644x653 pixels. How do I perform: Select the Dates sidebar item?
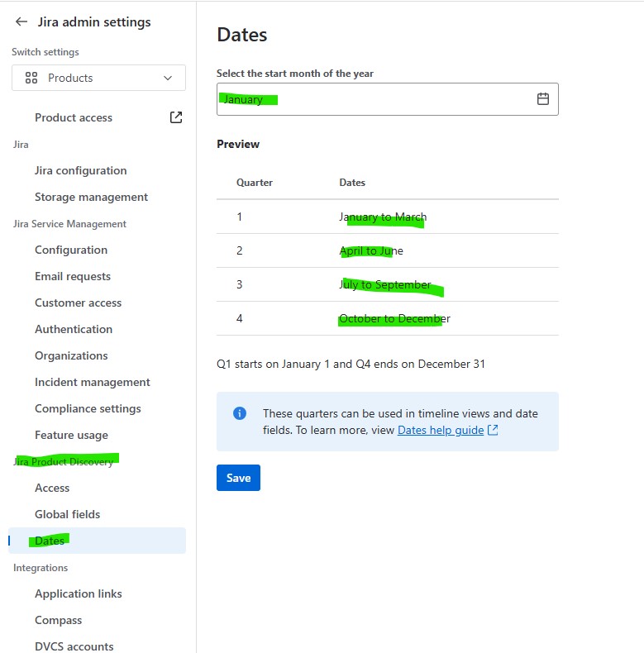pos(97,541)
